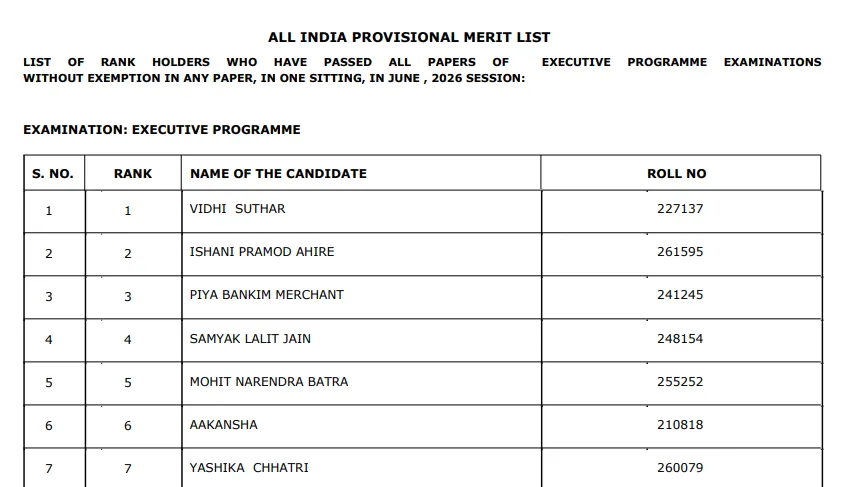
Task: Click the 'S. NO.' column header
Action: click(52, 173)
